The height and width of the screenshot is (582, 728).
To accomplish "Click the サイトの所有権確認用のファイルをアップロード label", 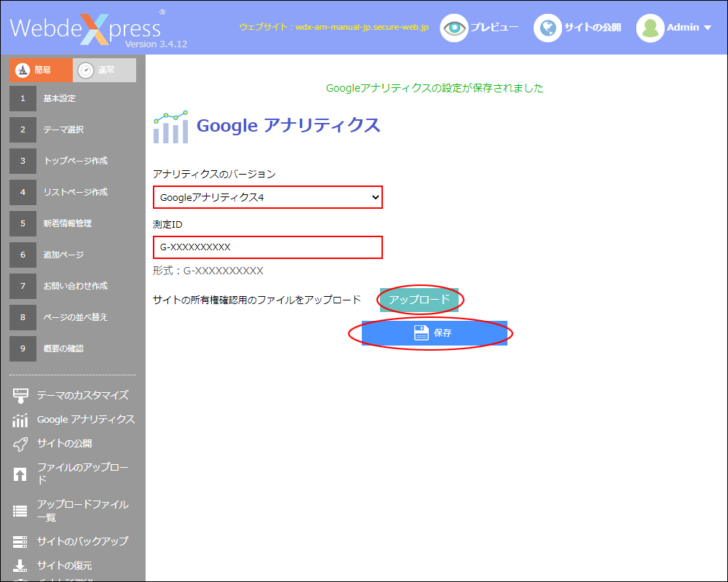I will point(257,300).
